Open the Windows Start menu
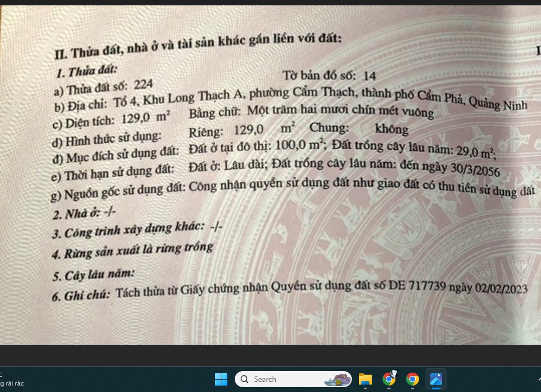541x392 pixels. click(x=221, y=379)
